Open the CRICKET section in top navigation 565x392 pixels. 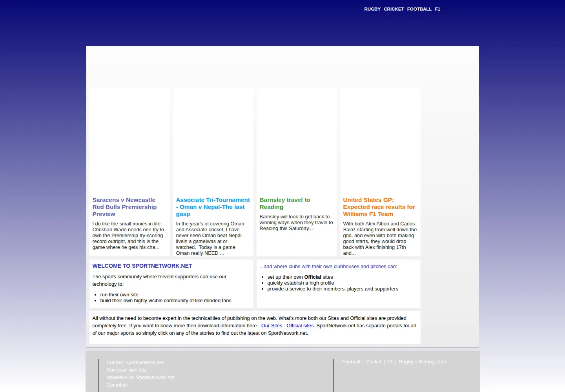pos(394,9)
